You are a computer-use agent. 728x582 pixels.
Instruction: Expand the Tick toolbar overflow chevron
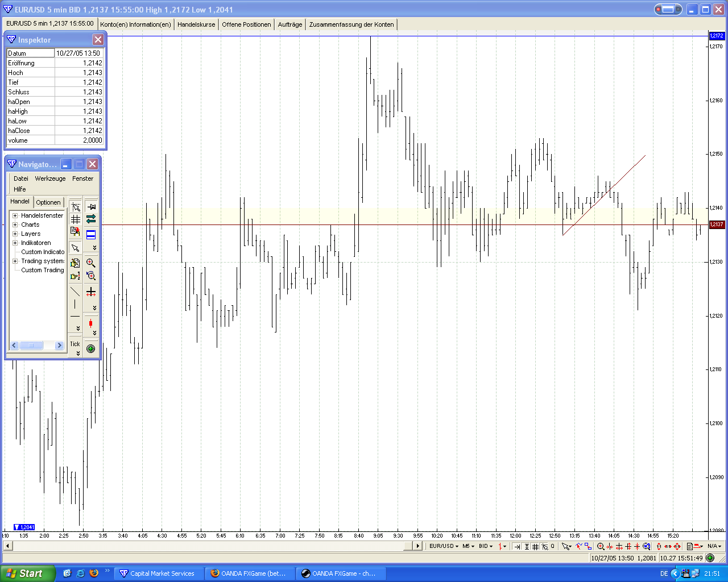tap(78, 354)
